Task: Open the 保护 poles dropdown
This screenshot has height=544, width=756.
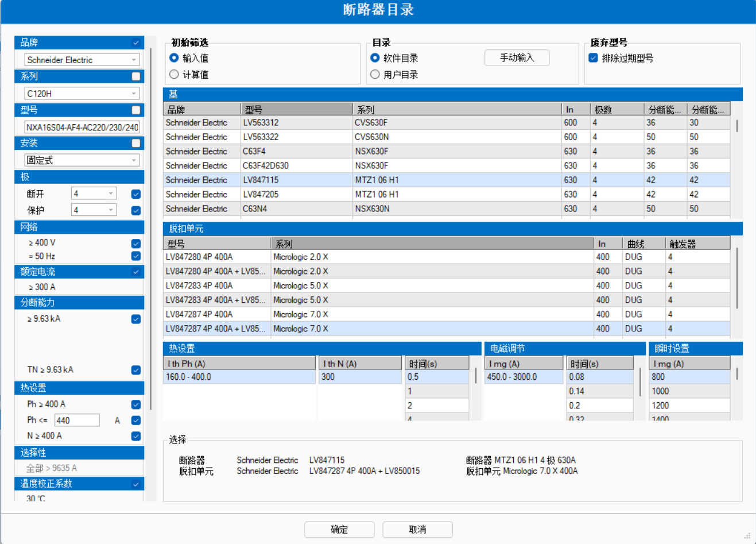Action: tap(94, 210)
